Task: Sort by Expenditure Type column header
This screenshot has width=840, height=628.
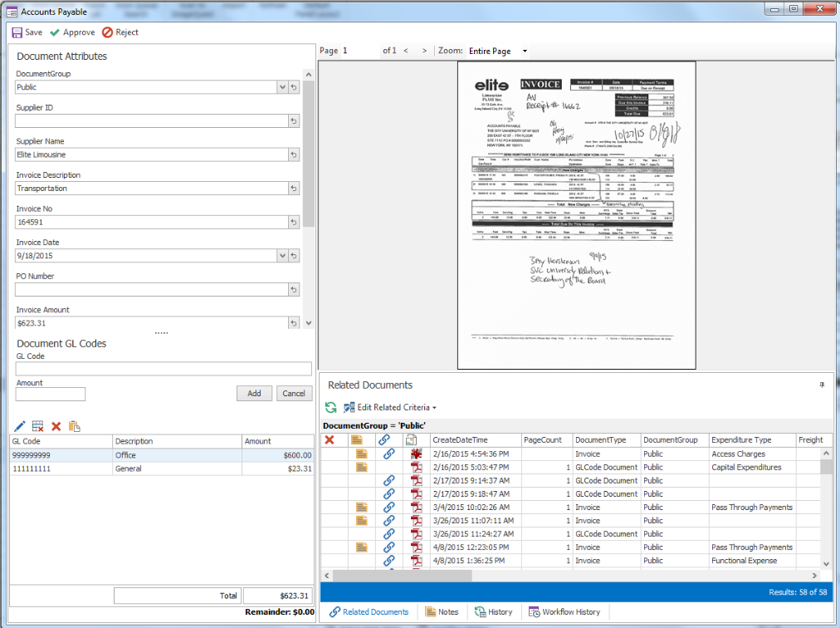Action: tap(753, 439)
